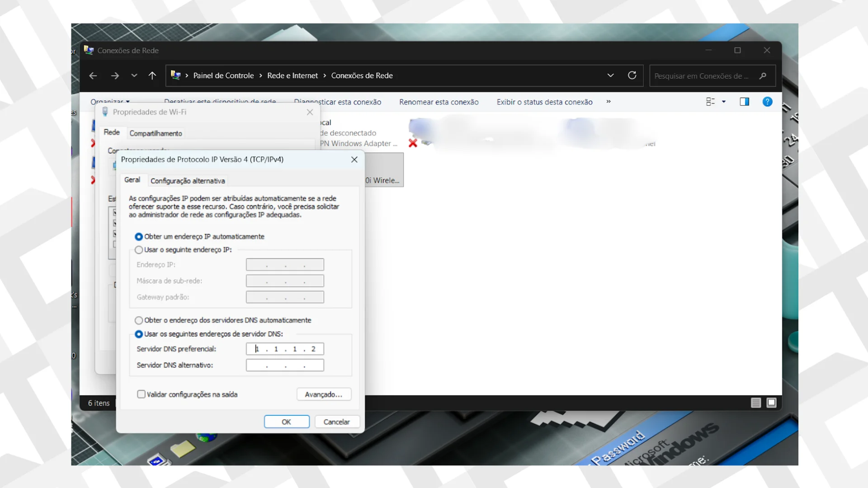868x488 pixels.
Task: Go up one folder level arrow
Action: [x=152, y=76]
